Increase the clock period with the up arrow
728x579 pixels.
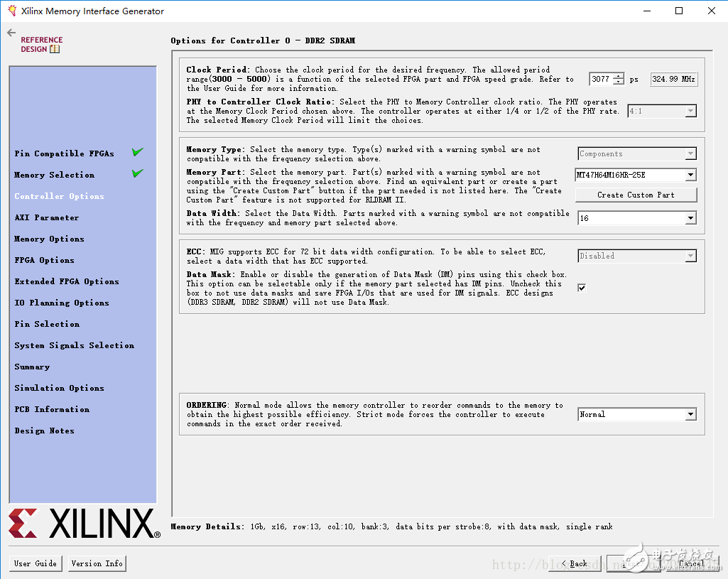[x=619, y=76]
